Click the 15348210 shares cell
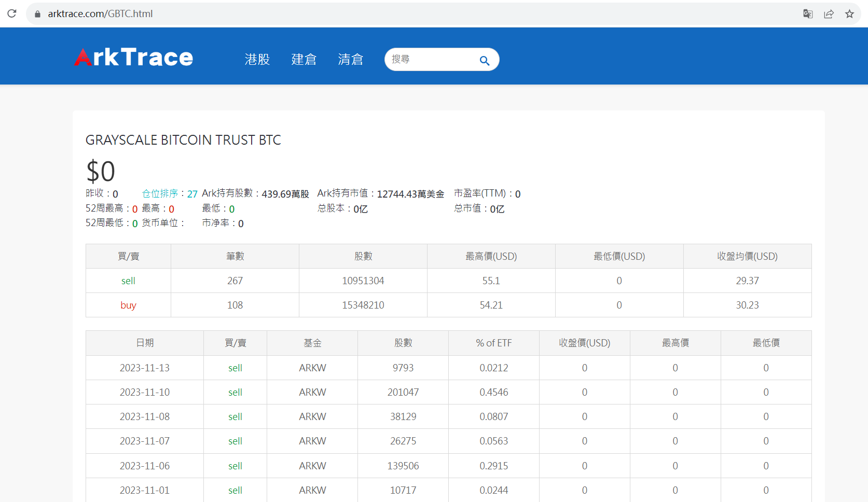The height and width of the screenshot is (502, 868). pos(363,305)
